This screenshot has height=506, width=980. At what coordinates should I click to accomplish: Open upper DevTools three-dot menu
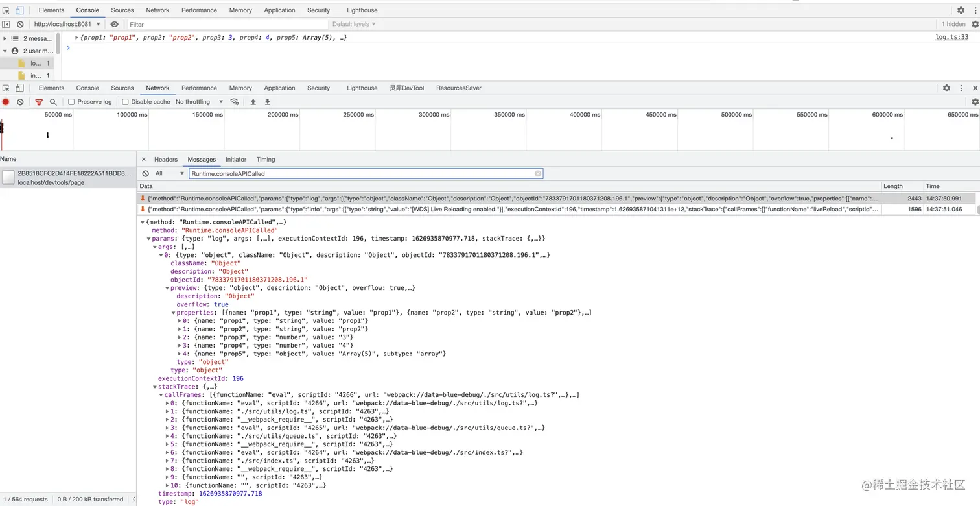[974, 10]
